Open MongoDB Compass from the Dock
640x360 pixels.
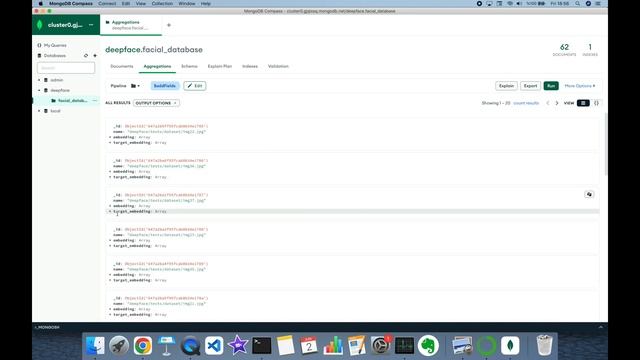pyautogui.click(x=510, y=346)
